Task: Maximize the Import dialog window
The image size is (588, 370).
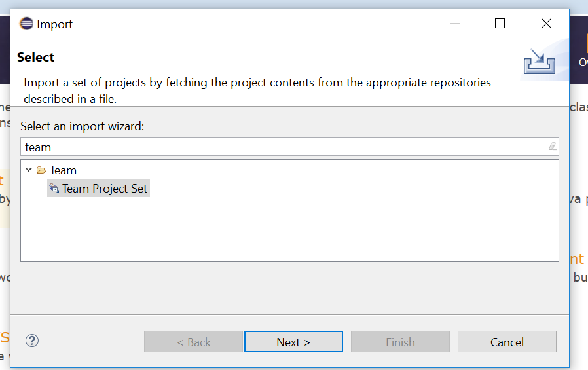Action: (500, 24)
